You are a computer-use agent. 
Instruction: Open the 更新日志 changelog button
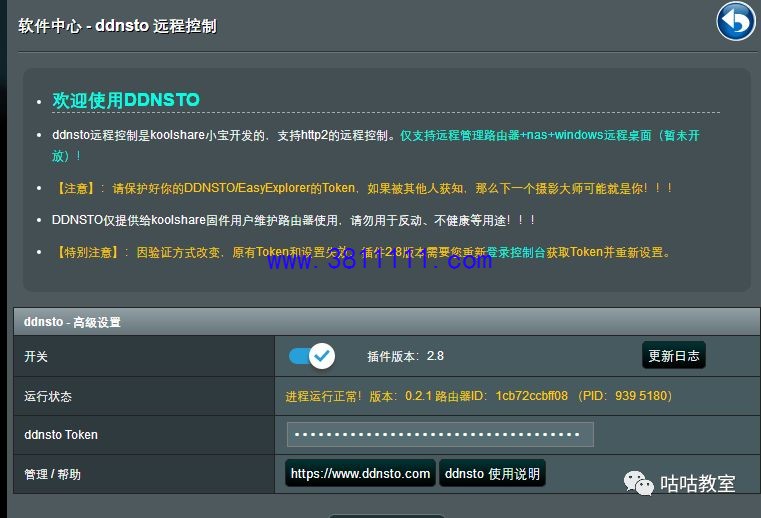(x=674, y=355)
